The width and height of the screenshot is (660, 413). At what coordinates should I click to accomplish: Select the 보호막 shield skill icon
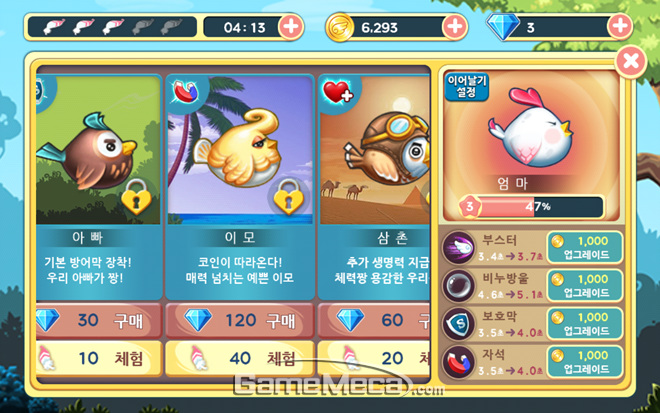(458, 323)
